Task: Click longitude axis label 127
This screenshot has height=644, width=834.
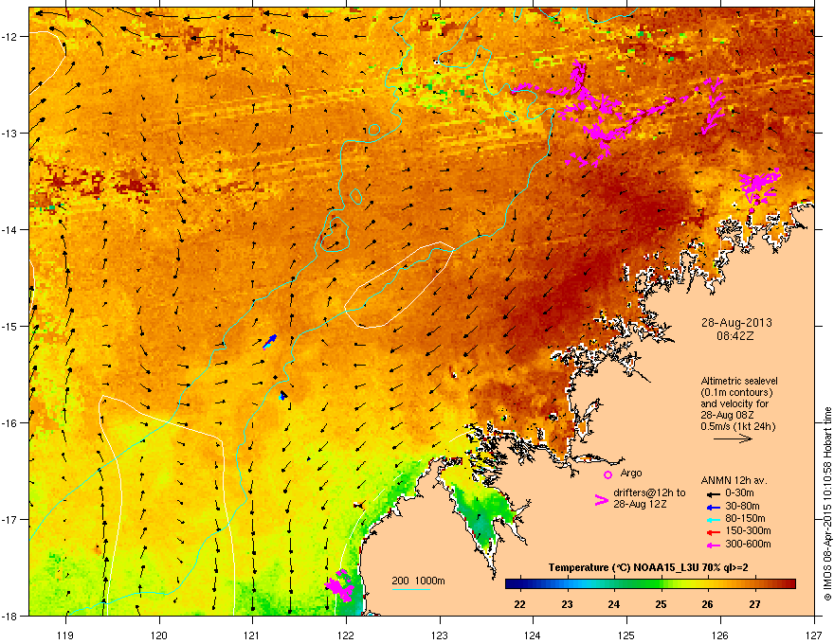Action: pos(813,635)
